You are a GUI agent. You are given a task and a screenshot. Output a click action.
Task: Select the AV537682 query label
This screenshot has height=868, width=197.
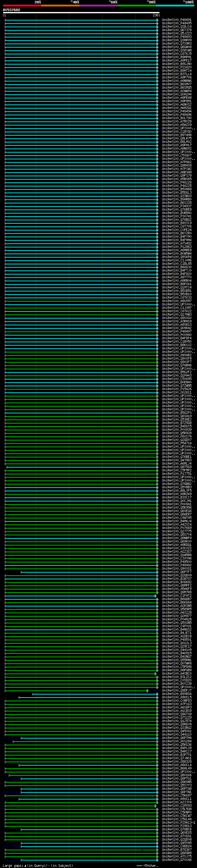pos(11,10)
